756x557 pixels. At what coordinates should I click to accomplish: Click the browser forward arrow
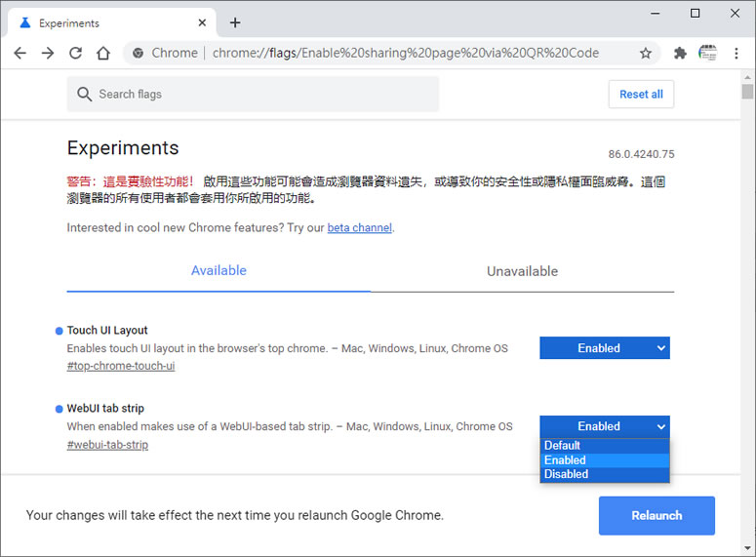tap(48, 53)
